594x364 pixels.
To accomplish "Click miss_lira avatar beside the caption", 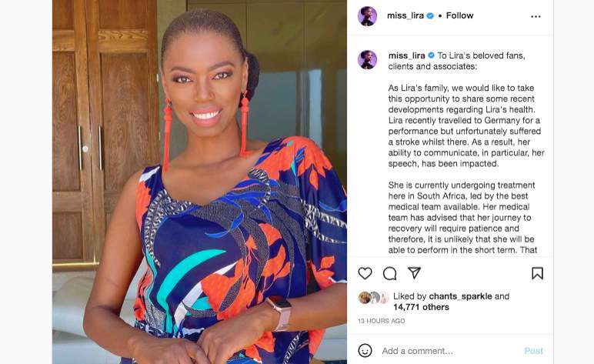I will click(x=367, y=59).
